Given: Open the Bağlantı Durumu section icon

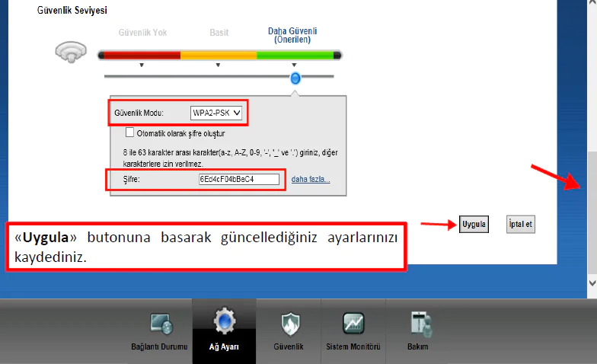Looking at the screenshot, I should [x=161, y=324].
